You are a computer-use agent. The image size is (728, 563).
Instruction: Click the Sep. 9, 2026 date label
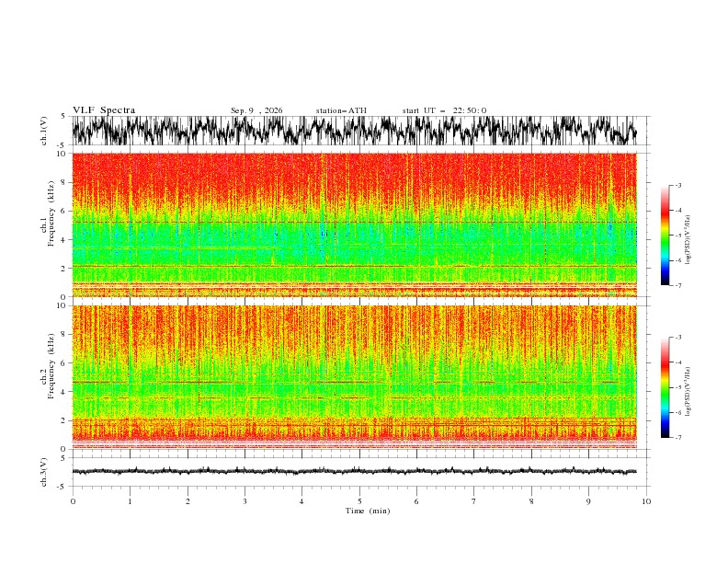(x=256, y=110)
